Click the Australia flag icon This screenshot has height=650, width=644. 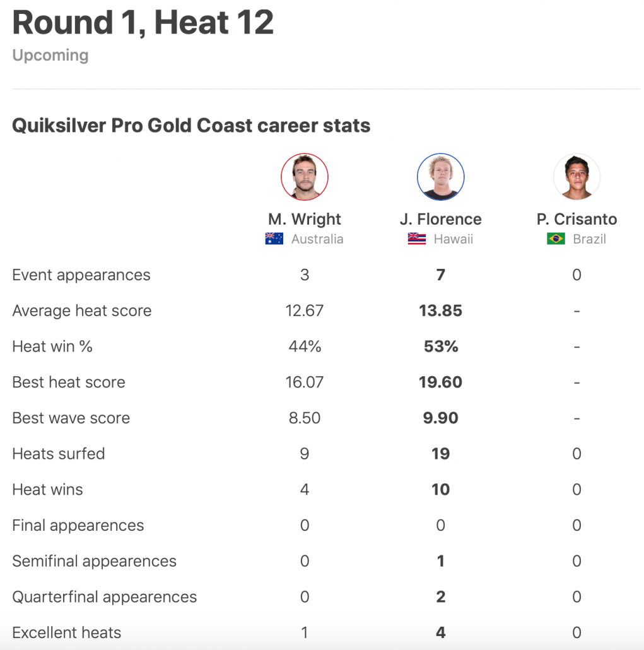click(274, 239)
